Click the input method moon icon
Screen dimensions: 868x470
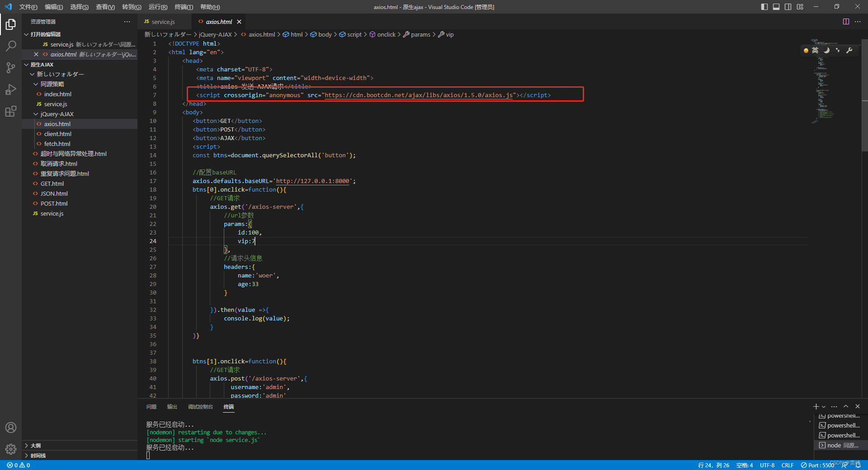click(827, 50)
